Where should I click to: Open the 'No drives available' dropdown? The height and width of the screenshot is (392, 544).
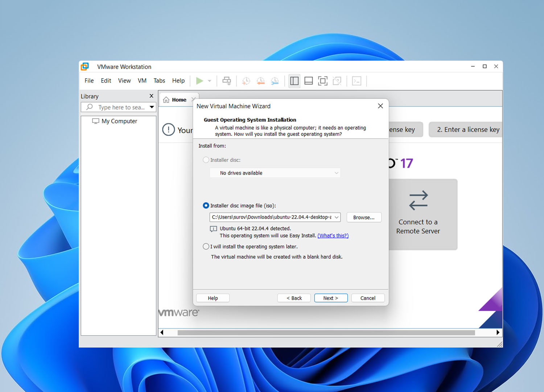[336, 173]
